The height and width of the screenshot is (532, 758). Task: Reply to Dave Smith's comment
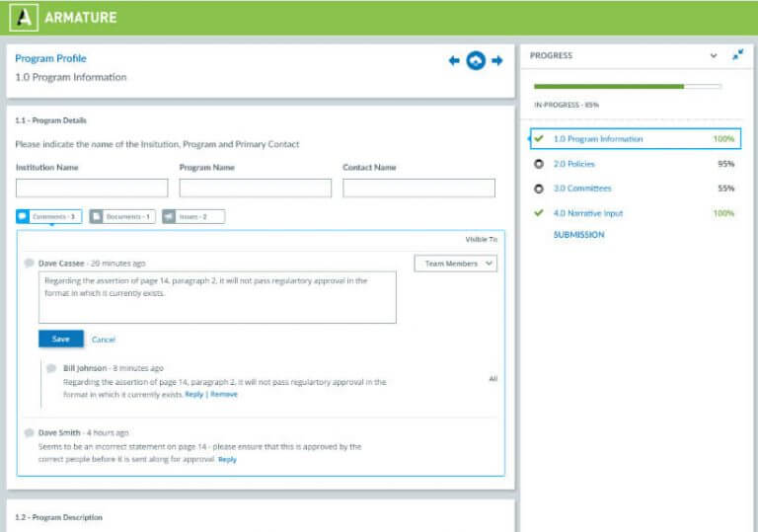(227, 459)
